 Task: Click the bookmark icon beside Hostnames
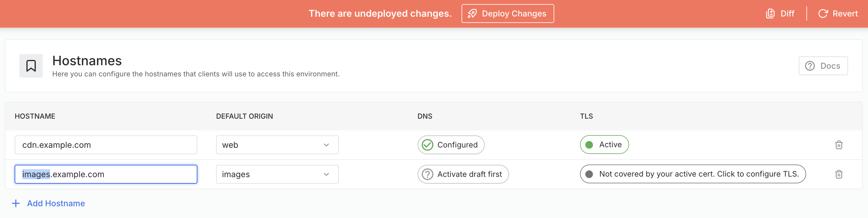pos(31,66)
